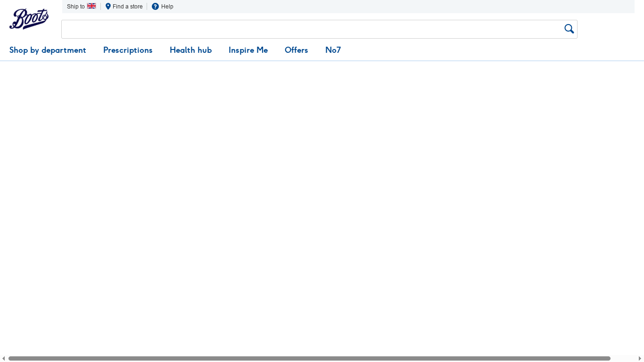Click the UK flag next to Ship to

coord(91,6)
